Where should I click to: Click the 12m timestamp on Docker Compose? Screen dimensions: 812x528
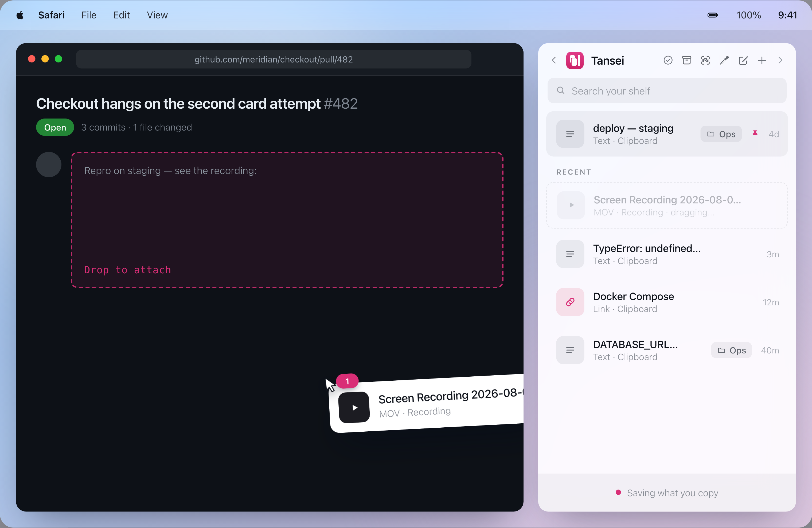(x=771, y=302)
